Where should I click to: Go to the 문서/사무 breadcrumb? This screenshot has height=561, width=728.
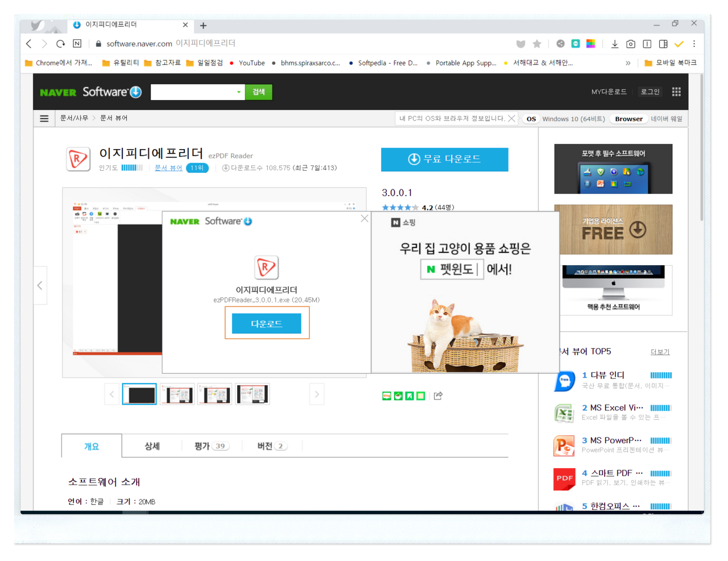[x=74, y=118]
